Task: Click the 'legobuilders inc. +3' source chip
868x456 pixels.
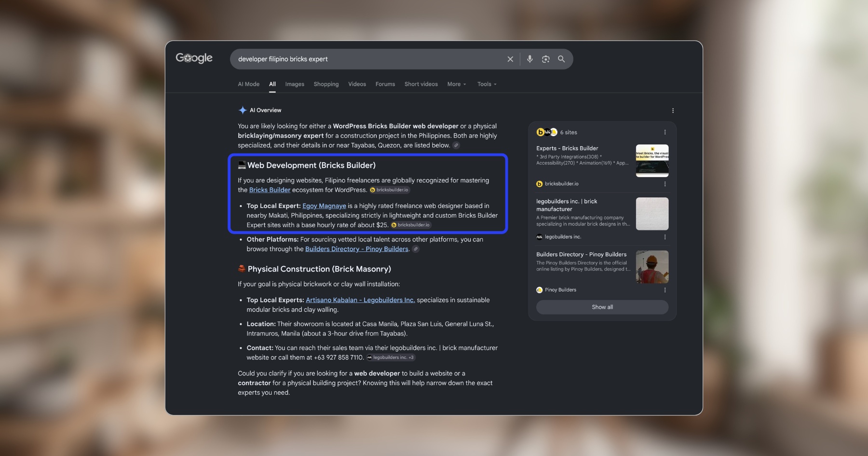Action: [x=391, y=358]
